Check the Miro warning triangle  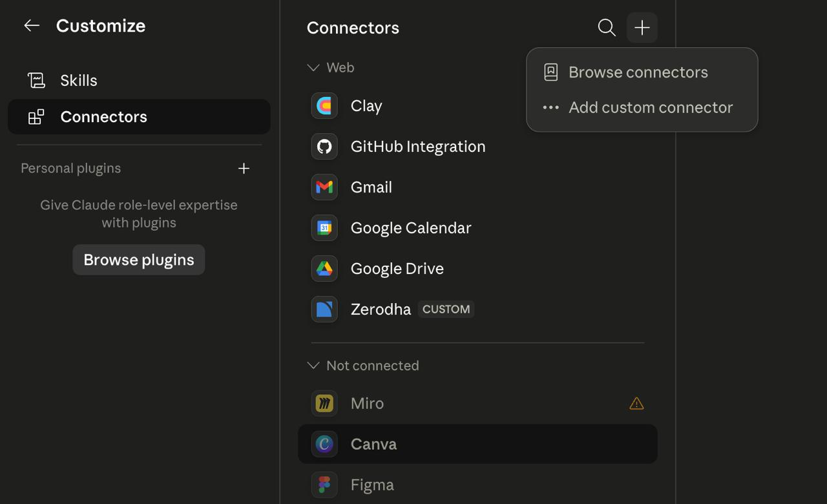click(x=636, y=404)
